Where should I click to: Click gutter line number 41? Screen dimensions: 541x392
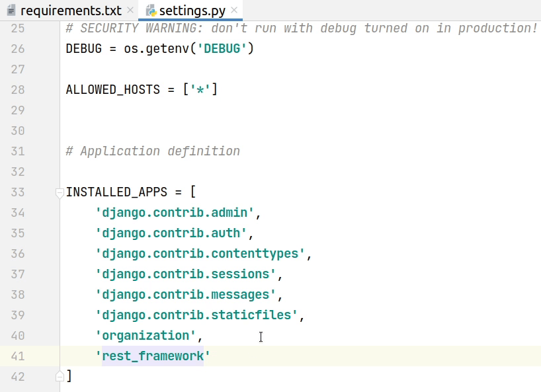coord(18,356)
